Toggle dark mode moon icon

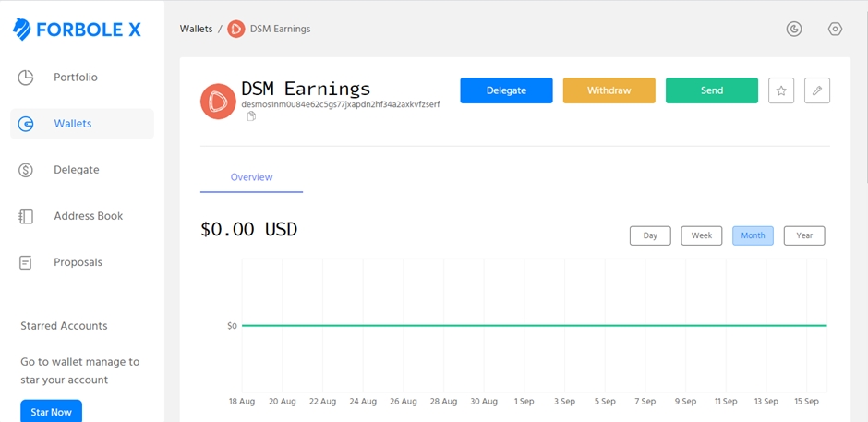point(794,29)
